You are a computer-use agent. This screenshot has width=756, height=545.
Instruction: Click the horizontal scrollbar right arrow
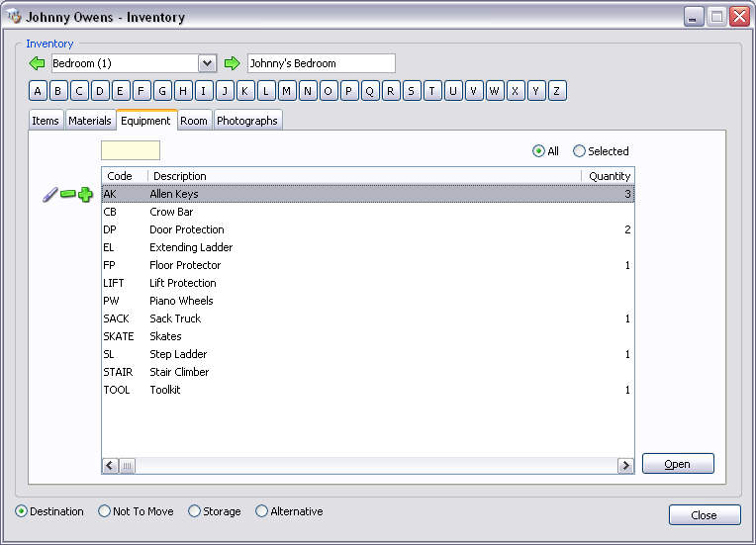point(625,465)
